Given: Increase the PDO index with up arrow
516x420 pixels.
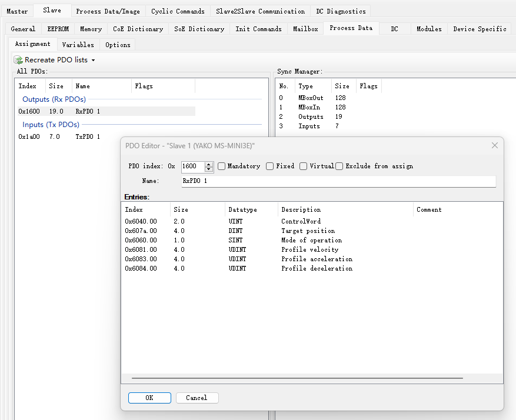Looking at the screenshot, I should pyautogui.click(x=209, y=164).
